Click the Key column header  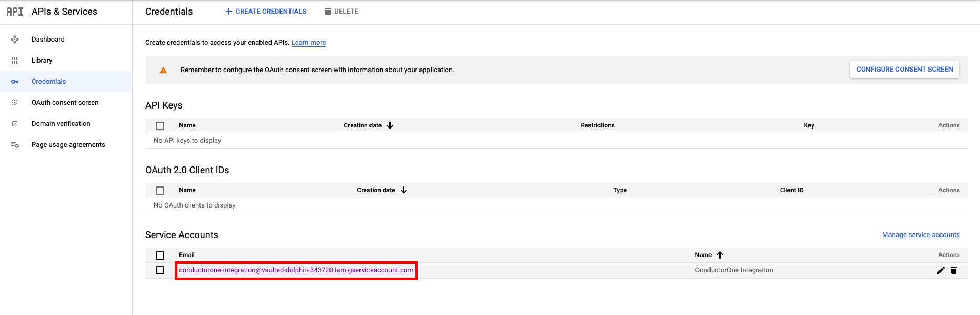pos(809,125)
